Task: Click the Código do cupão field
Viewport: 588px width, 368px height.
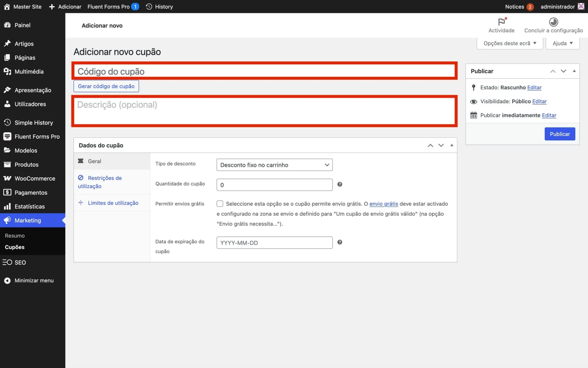Action: (x=265, y=71)
